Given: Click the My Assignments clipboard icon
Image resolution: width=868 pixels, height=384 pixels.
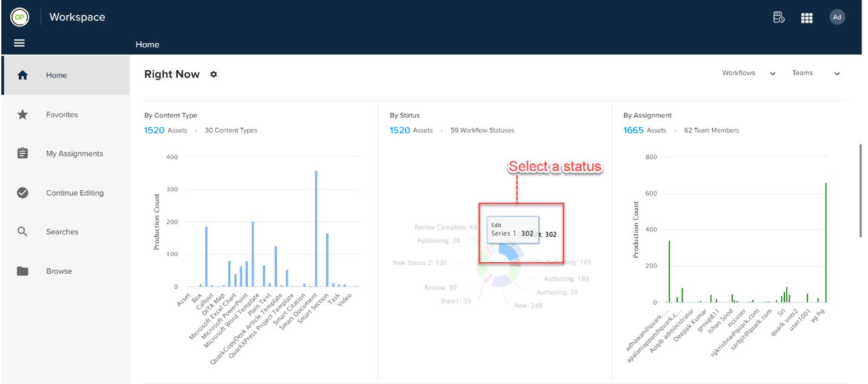Looking at the screenshot, I should tap(22, 153).
